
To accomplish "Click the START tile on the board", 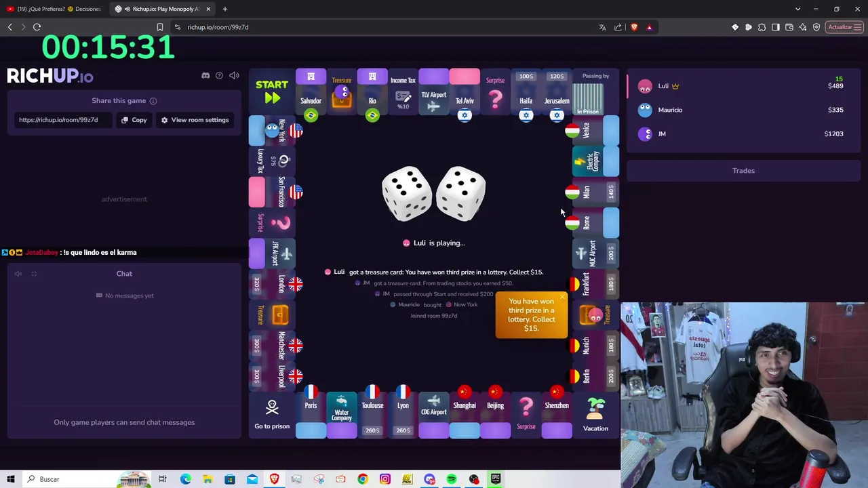I will click(272, 91).
